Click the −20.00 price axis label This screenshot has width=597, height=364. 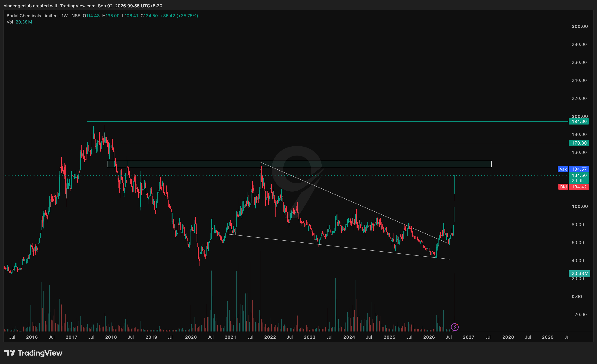pyautogui.click(x=579, y=314)
